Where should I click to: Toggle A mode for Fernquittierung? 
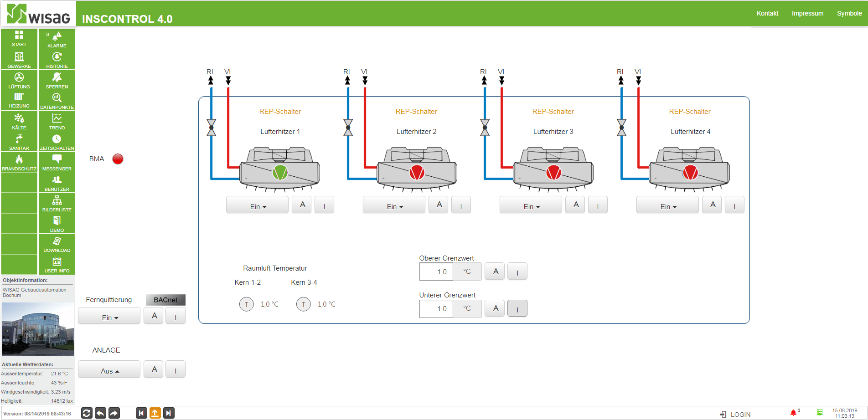pos(154,316)
